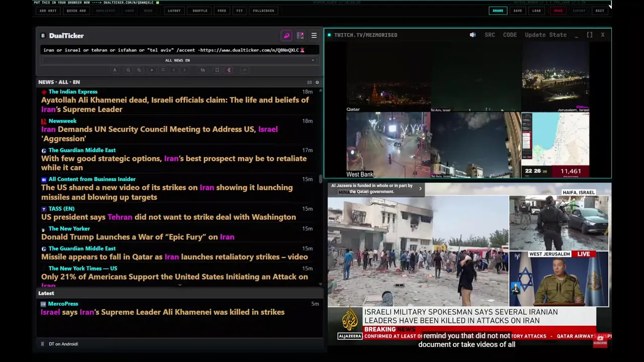
Task: Click the Haifa, Israel video inset
Action: coord(558,219)
